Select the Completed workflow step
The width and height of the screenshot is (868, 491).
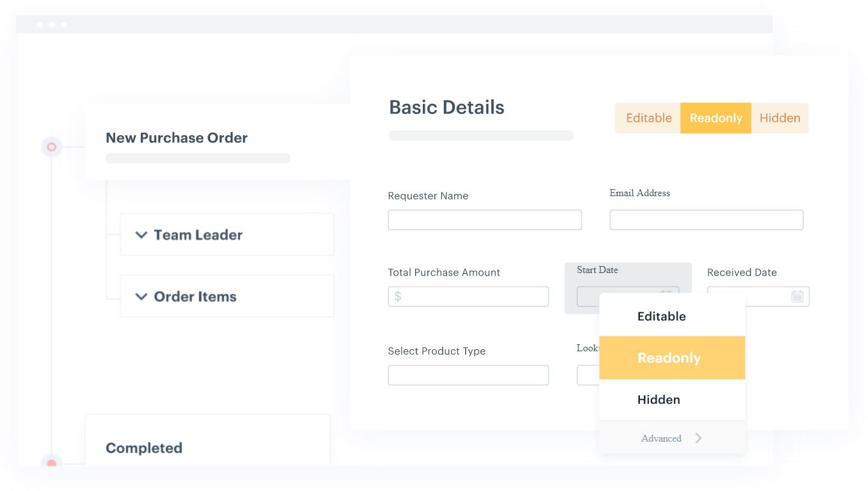click(144, 448)
